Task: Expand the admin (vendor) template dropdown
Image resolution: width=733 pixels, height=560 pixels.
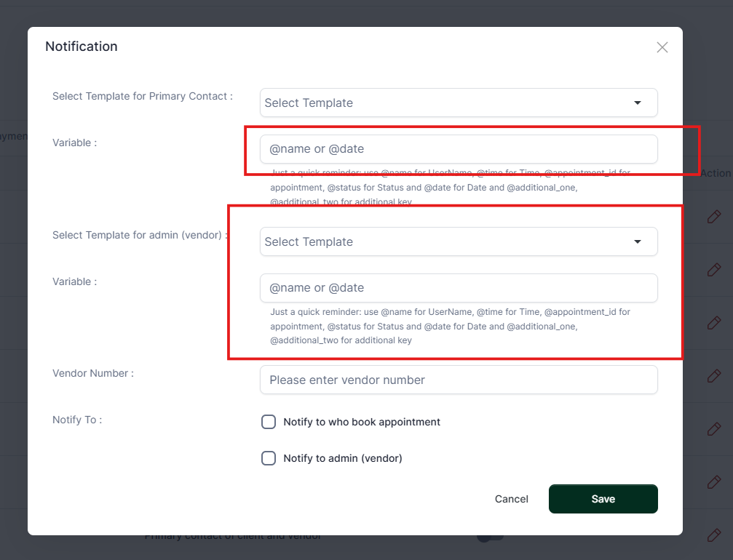Action: tap(459, 241)
